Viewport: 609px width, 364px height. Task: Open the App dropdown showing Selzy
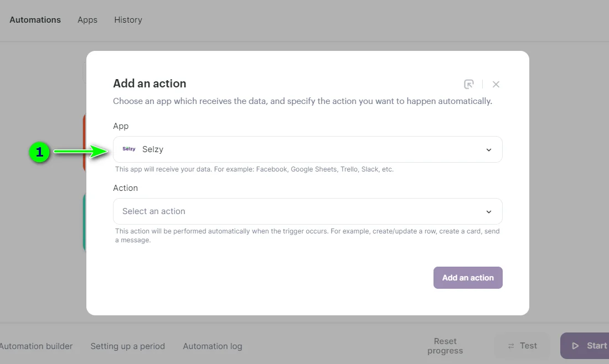[x=307, y=149]
